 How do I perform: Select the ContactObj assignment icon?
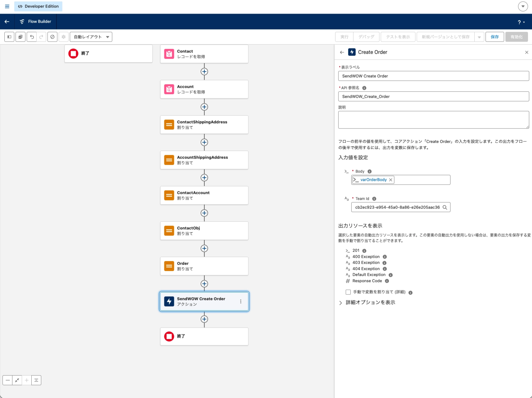coord(169,231)
